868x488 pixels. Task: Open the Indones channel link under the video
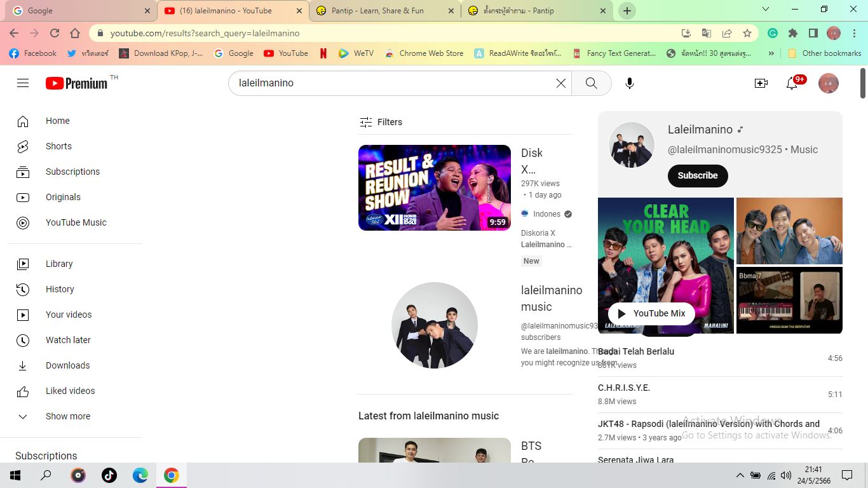(x=546, y=214)
